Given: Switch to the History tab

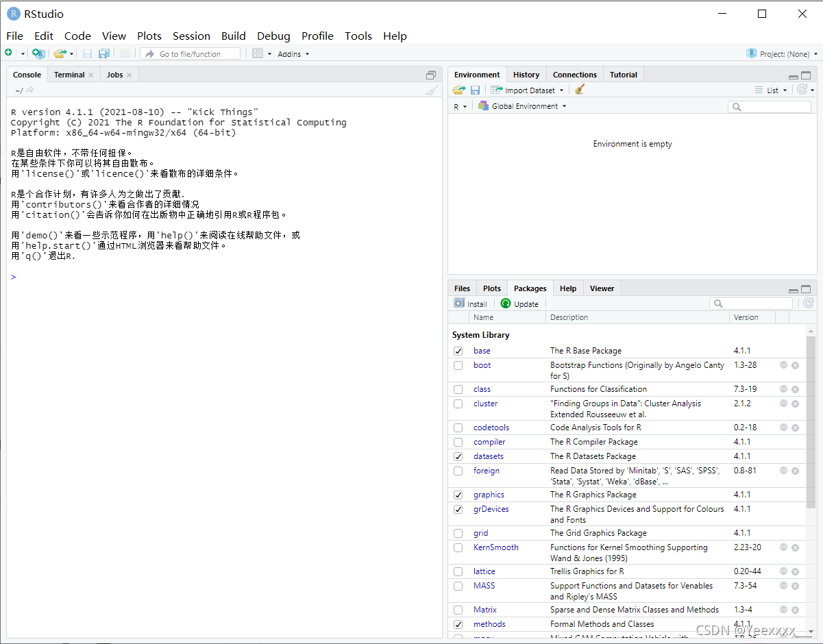Looking at the screenshot, I should click(x=526, y=75).
